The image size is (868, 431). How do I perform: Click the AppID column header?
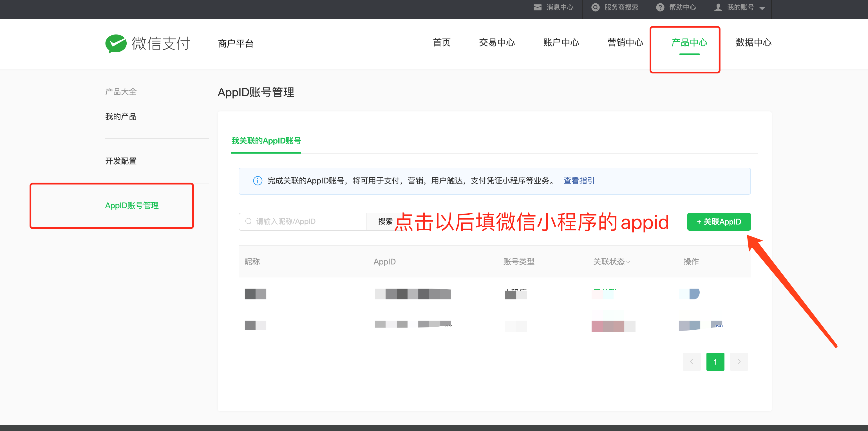pos(384,262)
